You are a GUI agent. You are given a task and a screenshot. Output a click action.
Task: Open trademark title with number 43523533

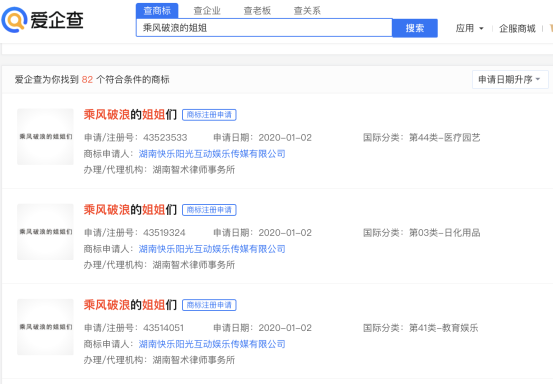[x=130, y=115]
